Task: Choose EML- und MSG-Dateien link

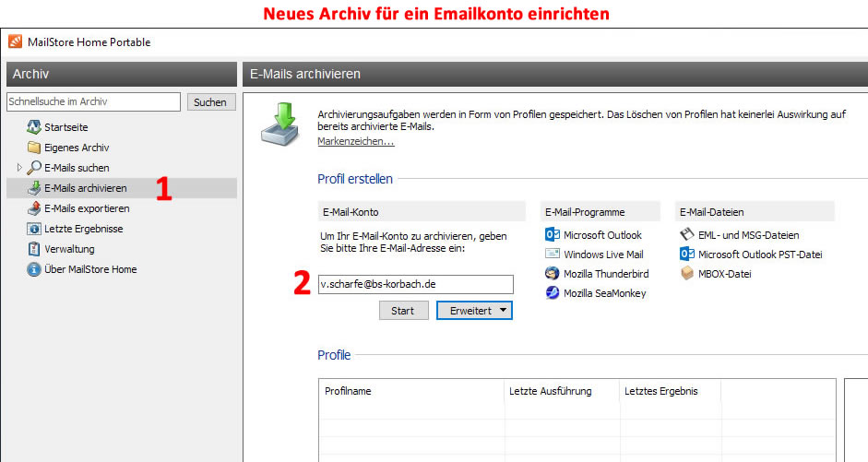Action: point(748,235)
